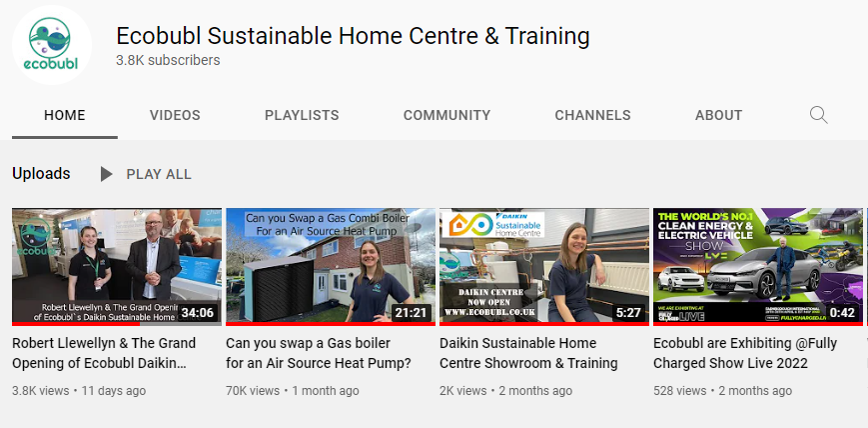868x428 pixels.
Task: Open the Clean Energy & Electric Vehicle Show thumbnail
Action: (758, 267)
